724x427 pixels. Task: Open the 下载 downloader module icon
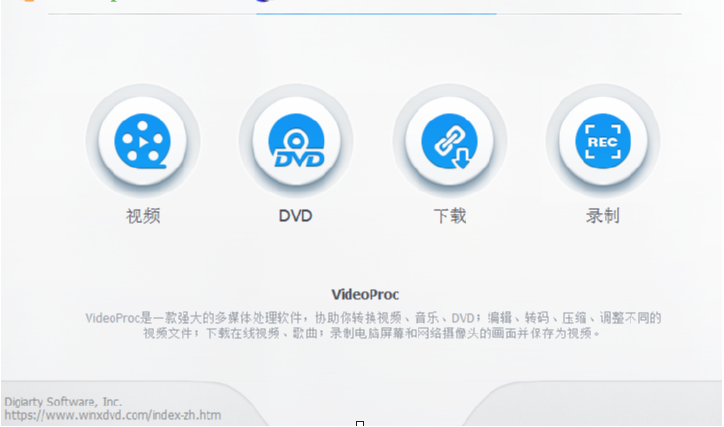450,141
